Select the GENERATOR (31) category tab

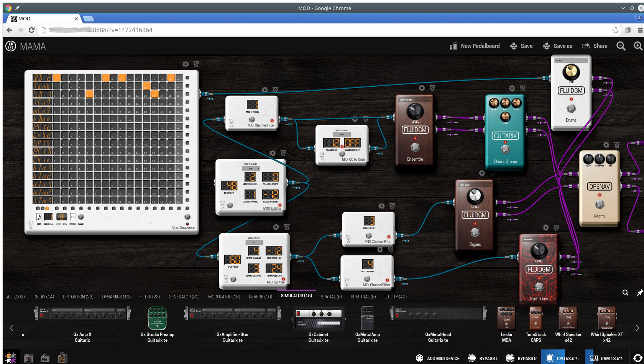(x=184, y=297)
